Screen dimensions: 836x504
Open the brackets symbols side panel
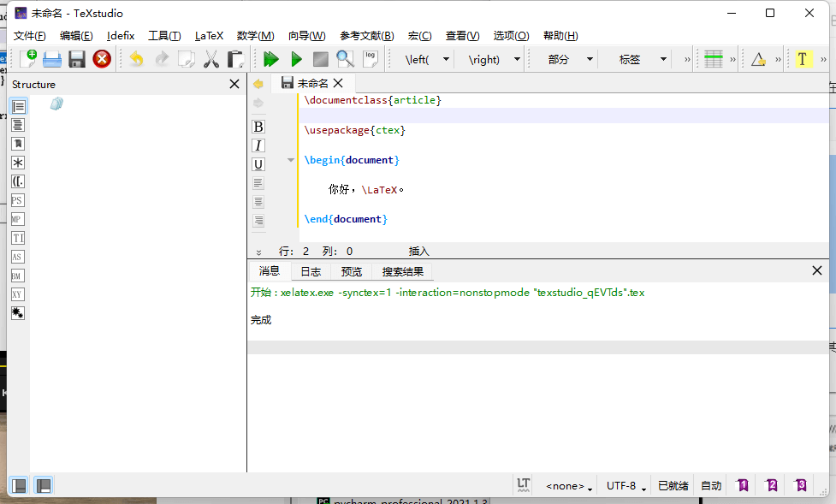(18, 181)
